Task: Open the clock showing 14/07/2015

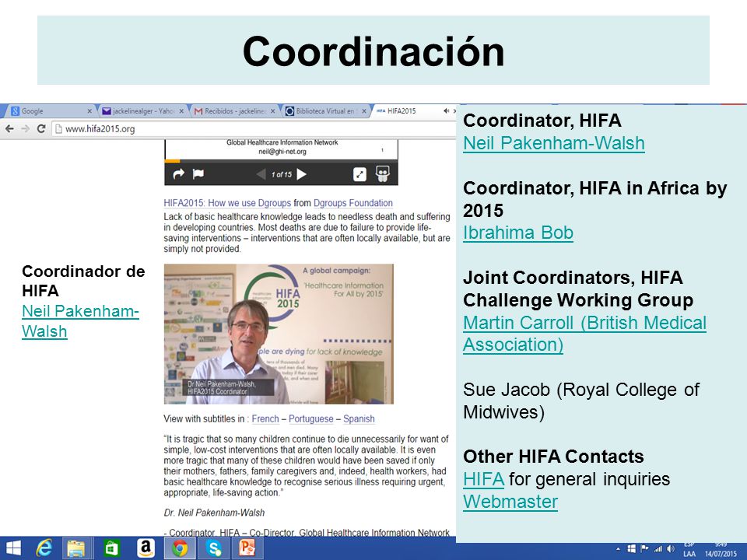Action: point(721,549)
